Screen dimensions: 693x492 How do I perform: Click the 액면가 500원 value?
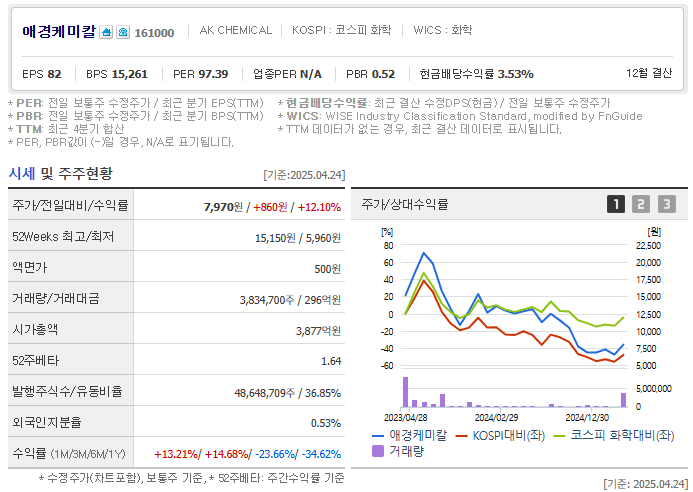coord(327,269)
